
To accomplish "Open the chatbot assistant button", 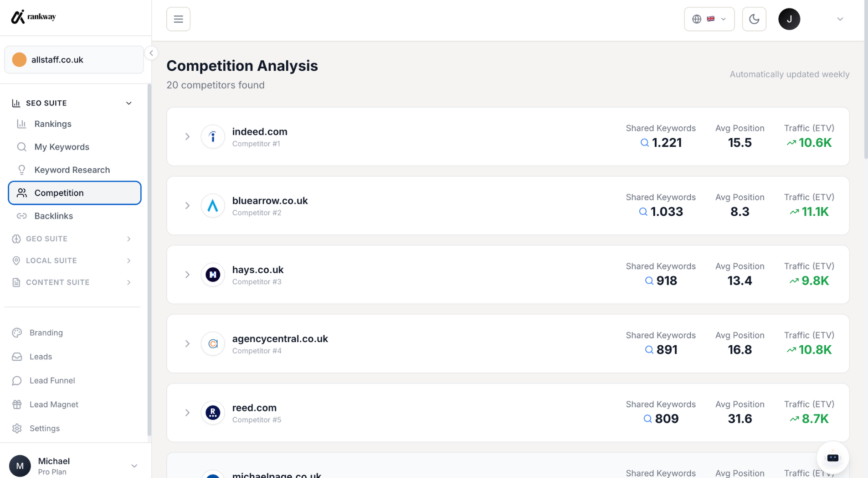I will point(832,457).
